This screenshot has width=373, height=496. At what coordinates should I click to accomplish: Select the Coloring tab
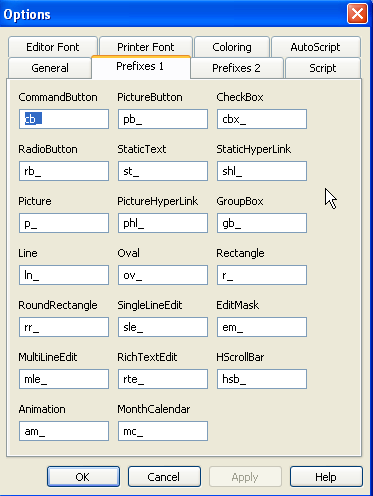click(x=232, y=47)
